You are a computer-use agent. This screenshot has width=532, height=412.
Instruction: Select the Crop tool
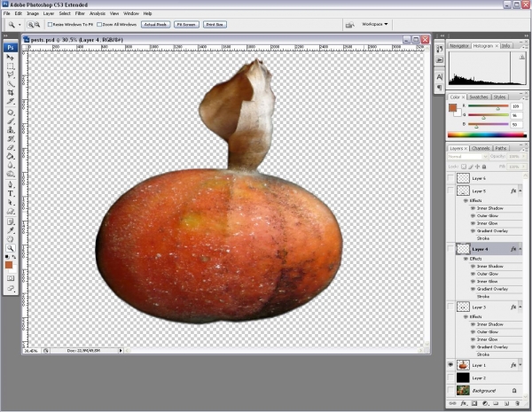point(11,92)
